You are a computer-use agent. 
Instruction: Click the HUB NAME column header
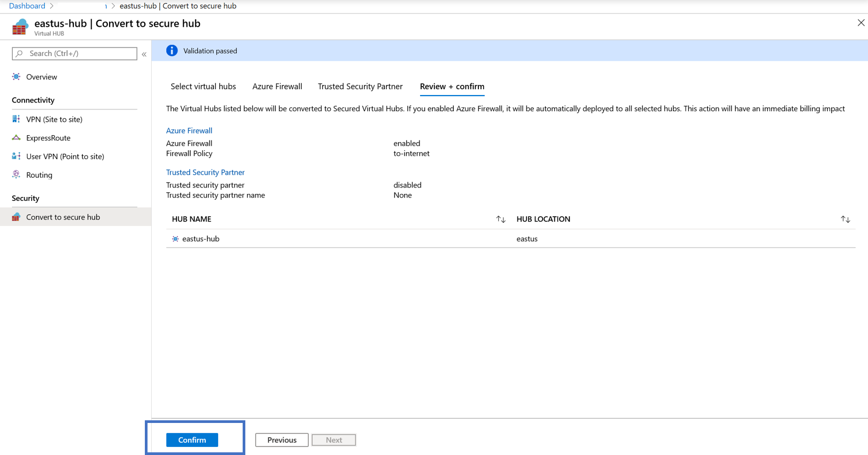(192, 219)
